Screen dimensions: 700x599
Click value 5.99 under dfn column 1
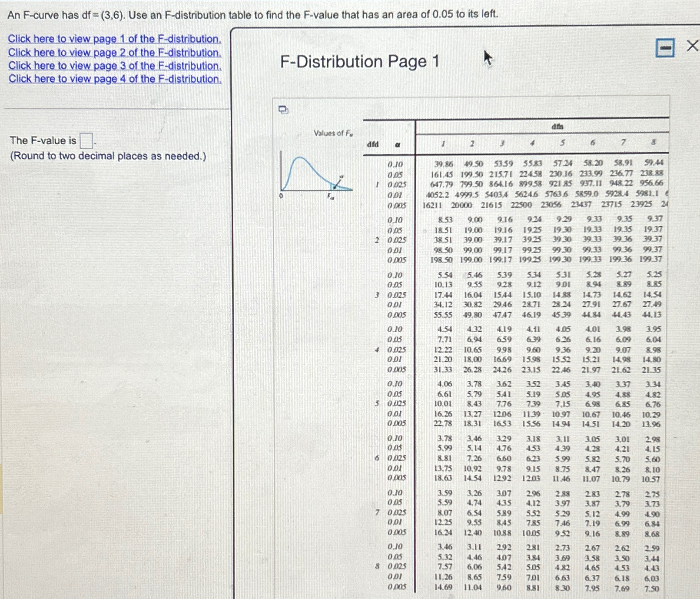445,448
